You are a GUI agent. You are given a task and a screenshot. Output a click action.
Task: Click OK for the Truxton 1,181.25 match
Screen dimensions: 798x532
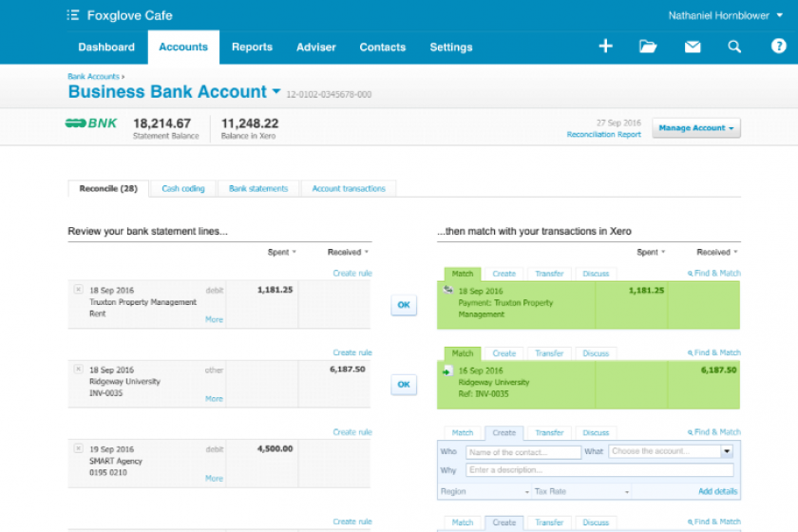pyautogui.click(x=404, y=305)
